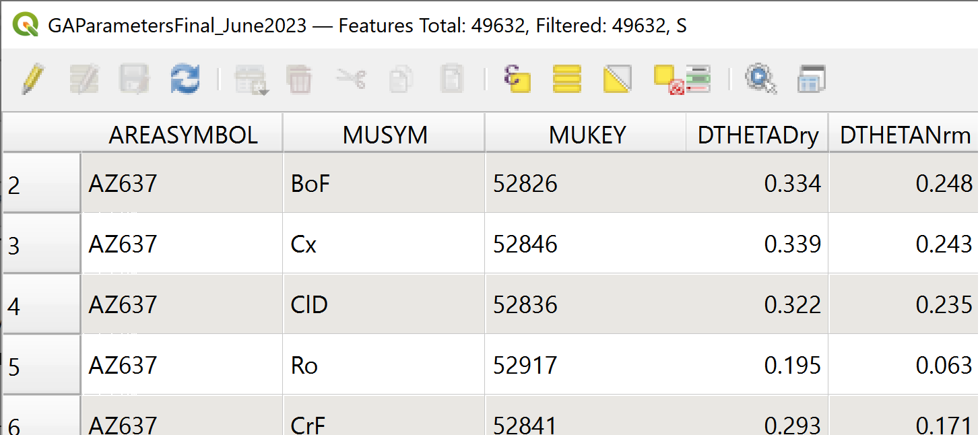Click the MUSYM column header
This screenshot has height=435, width=980.
(385, 135)
